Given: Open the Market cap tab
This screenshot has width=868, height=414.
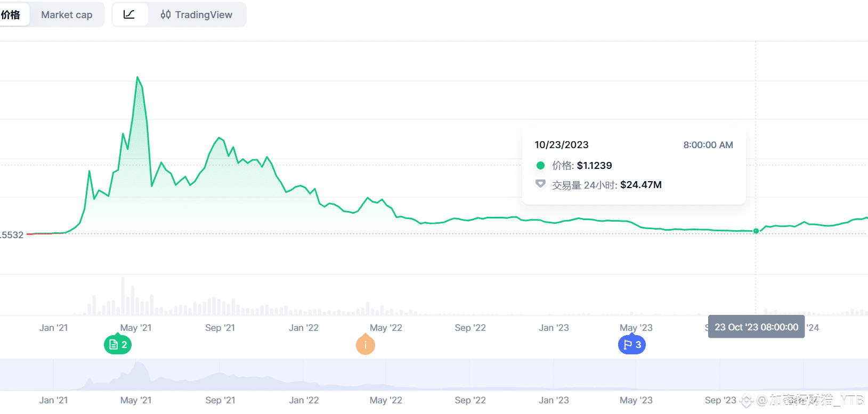Looking at the screenshot, I should pyautogui.click(x=67, y=14).
